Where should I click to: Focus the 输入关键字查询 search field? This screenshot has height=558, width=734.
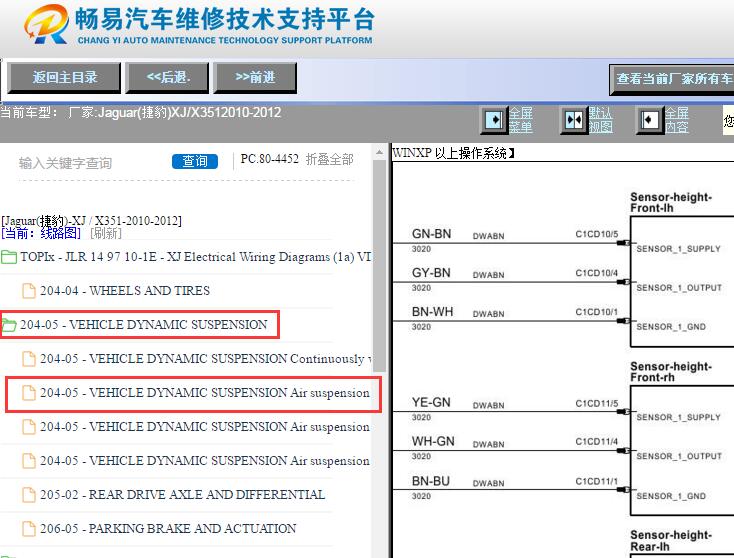pos(91,163)
